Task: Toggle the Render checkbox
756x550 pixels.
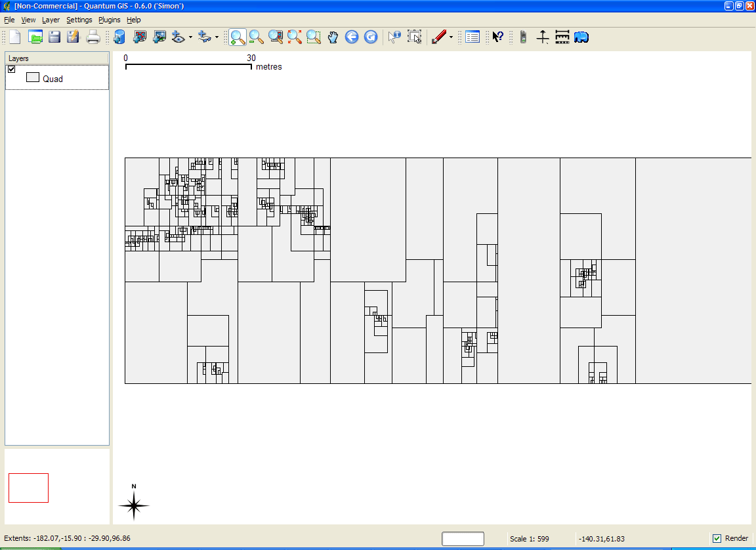Action: [717, 538]
